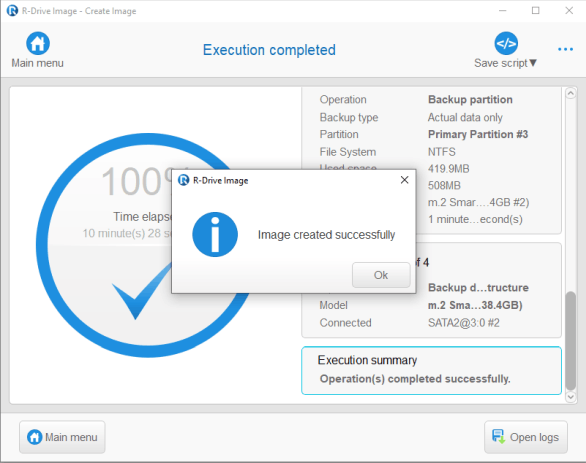Confirm the dialog with Ok button
The width and height of the screenshot is (586, 463).
[381, 275]
